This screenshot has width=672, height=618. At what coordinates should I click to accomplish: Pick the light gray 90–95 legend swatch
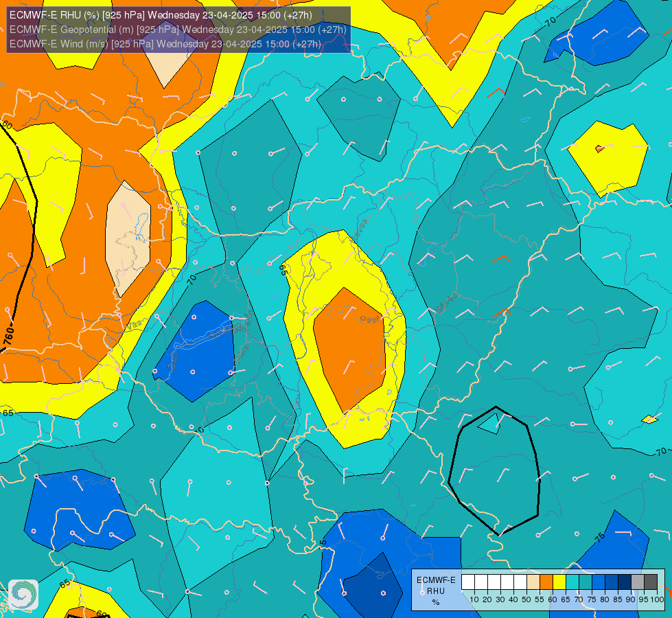point(638,582)
